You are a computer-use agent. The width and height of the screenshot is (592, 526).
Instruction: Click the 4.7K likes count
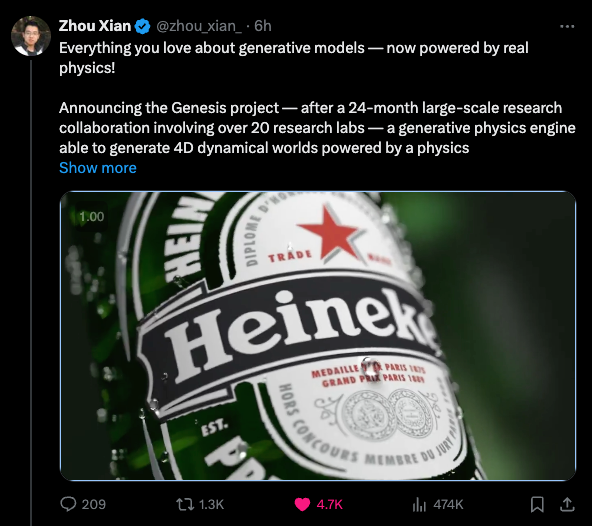coord(329,504)
